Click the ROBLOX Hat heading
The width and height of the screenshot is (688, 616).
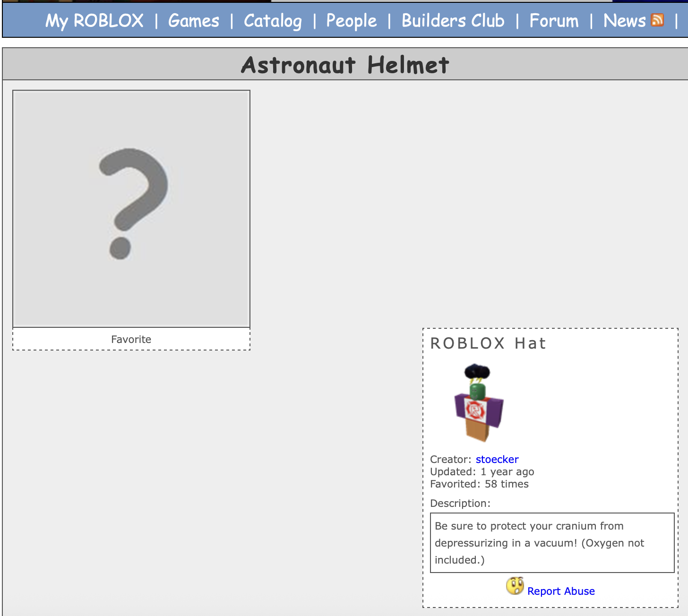pos(488,343)
